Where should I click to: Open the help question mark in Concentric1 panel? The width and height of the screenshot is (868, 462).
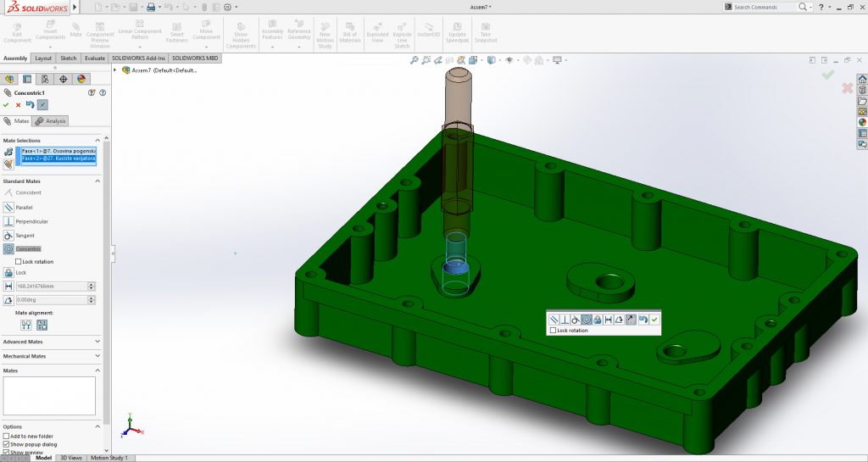tap(103, 93)
